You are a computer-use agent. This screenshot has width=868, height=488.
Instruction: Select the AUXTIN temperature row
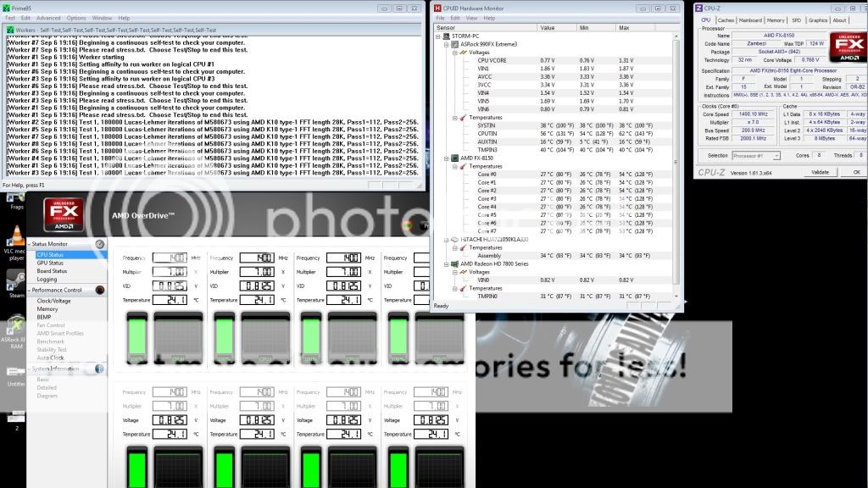point(554,142)
